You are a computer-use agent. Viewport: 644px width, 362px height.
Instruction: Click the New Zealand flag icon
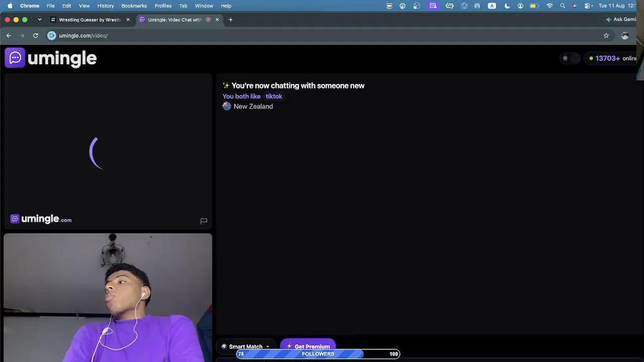click(x=227, y=106)
